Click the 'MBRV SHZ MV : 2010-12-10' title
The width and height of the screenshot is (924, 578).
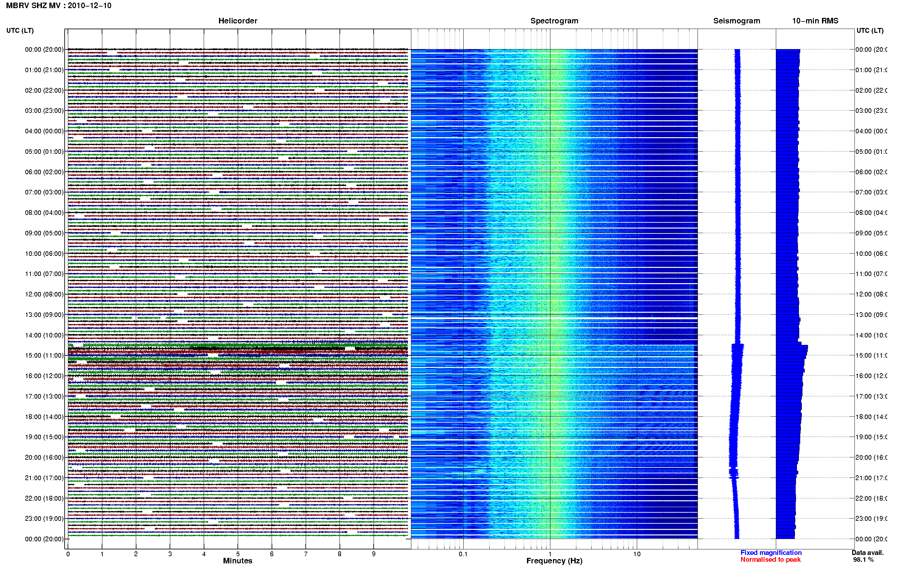pos(59,5)
